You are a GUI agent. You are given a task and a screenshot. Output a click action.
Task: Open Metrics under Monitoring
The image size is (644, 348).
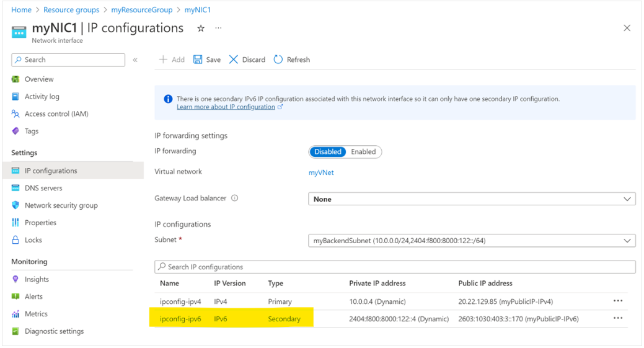coord(36,314)
